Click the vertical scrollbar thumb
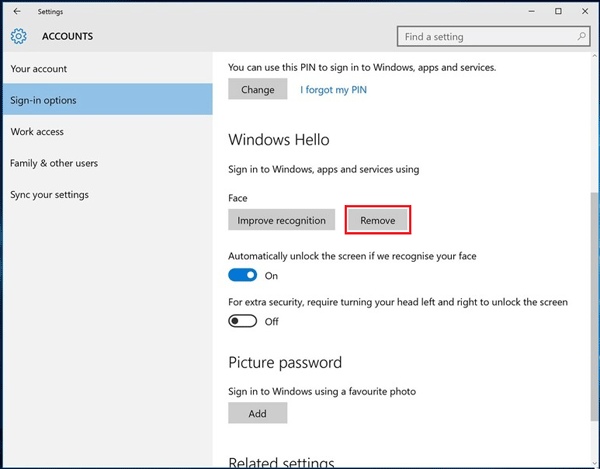Screen dimensions: 600x469 594,306
